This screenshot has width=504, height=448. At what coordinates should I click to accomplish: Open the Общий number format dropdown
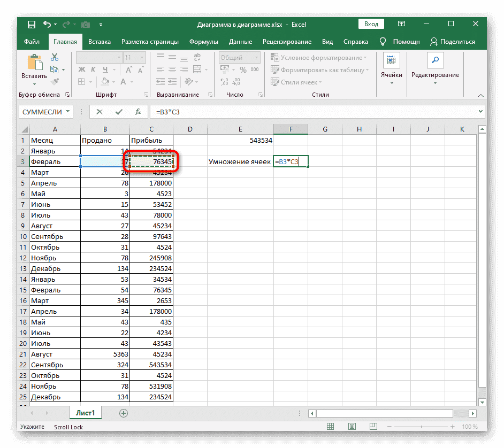pos(256,57)
